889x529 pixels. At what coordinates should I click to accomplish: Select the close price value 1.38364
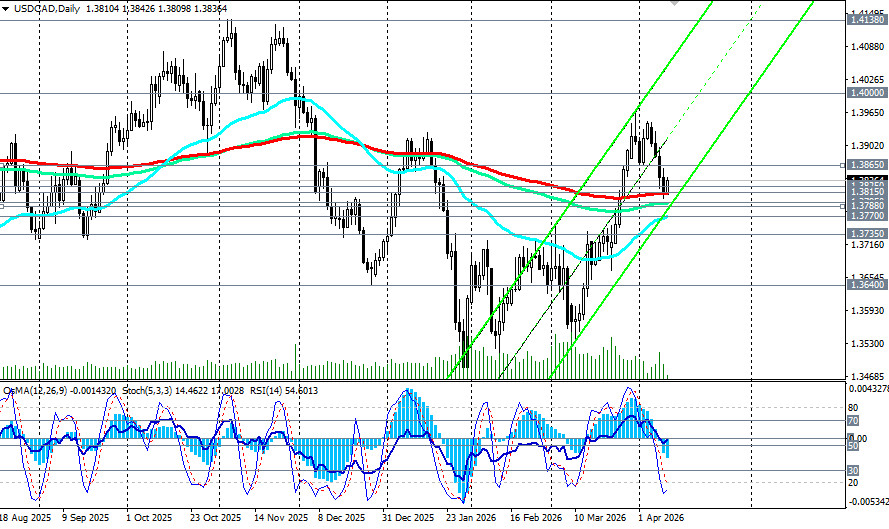click(211, 9)
